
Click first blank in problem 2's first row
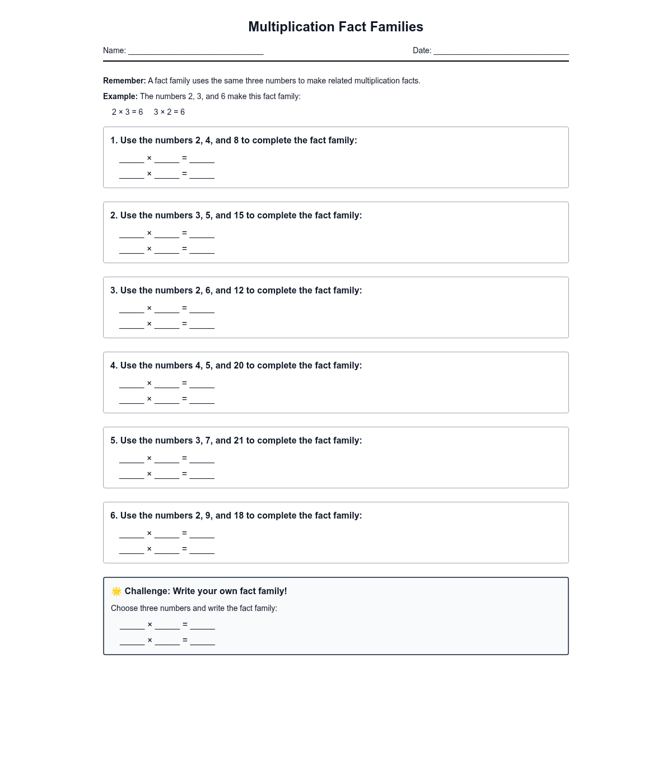pyautogui.click(x=132, y=234)
